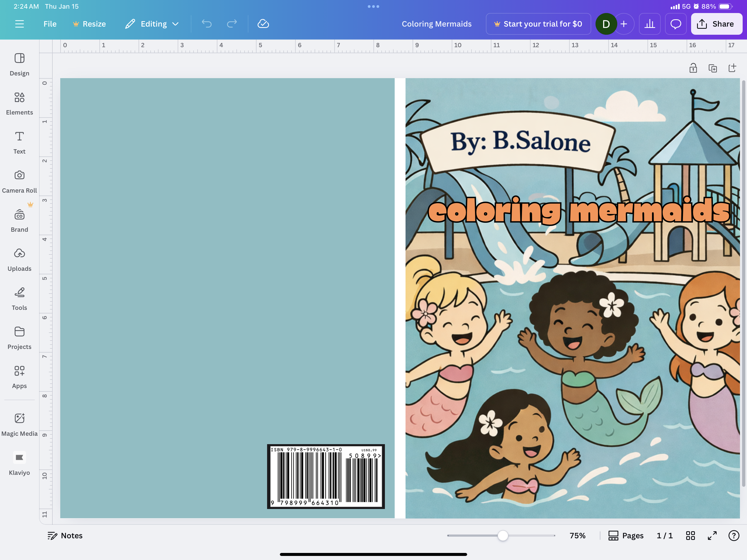This screenshot has height=560, width=747.
Task: Check the cloud save status icon
Action: point(263,24)
